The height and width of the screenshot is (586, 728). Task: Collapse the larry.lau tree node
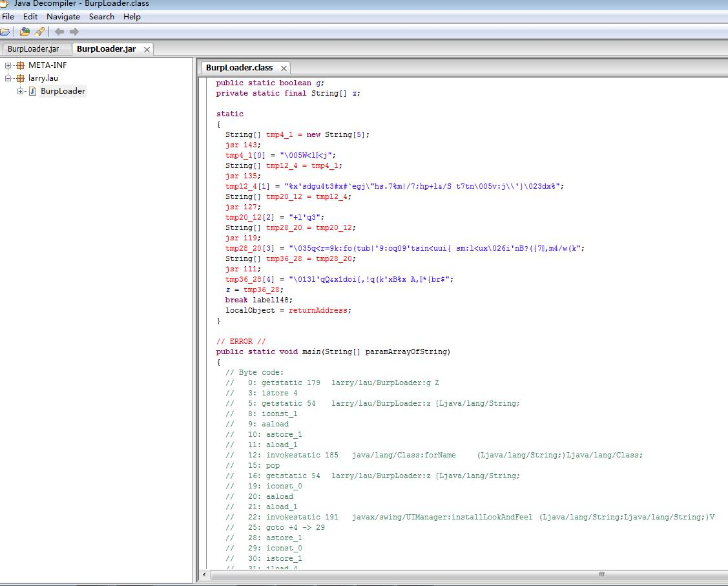tap(8, 78)
